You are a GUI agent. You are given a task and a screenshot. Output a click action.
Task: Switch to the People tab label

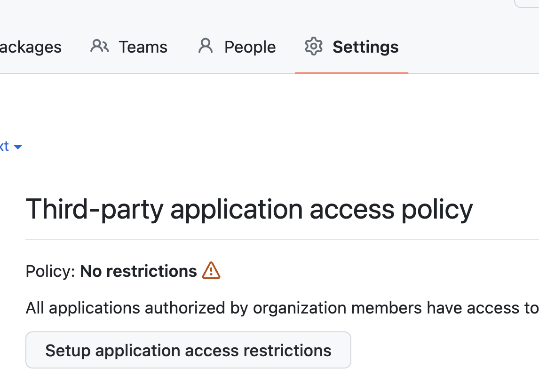(x=250, y=47)
